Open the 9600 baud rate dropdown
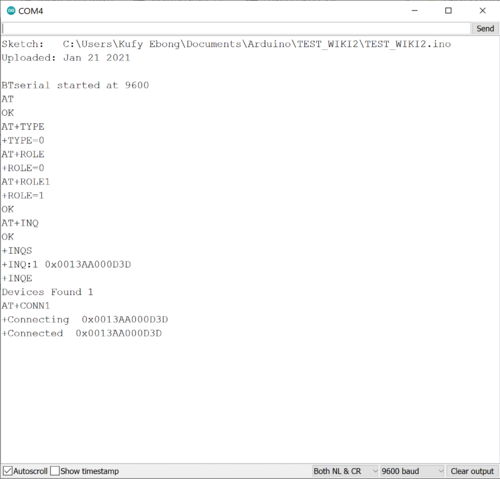 click(412, 471)
